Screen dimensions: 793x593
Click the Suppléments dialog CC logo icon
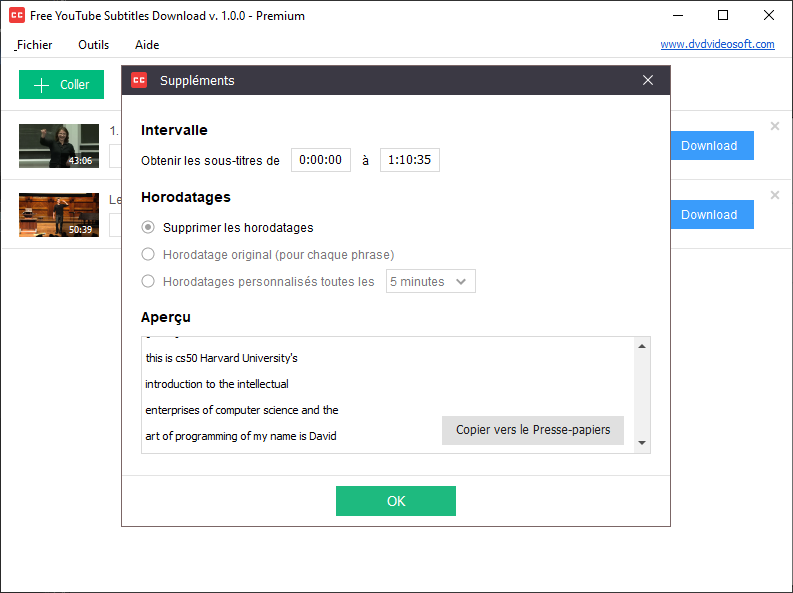[x=139, y=80]
